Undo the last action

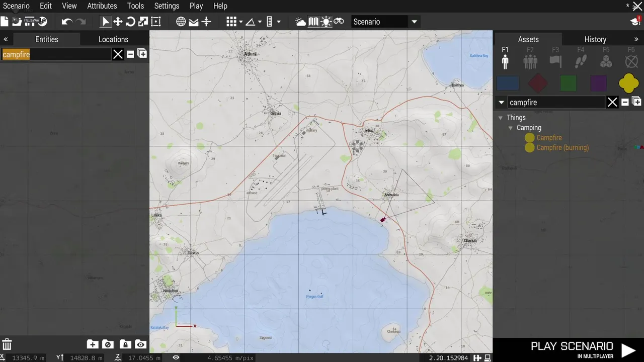tap(67, 22)
